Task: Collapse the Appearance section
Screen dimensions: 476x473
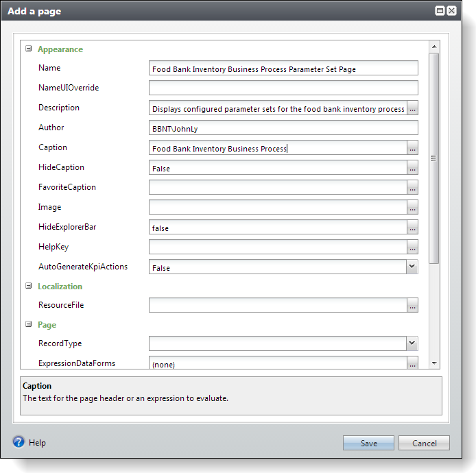Action: point(29,49)
